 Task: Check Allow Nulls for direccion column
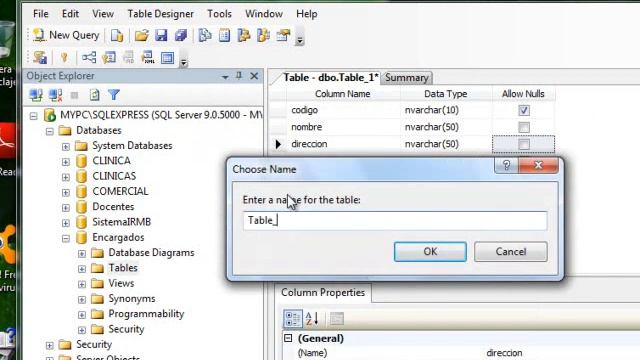(524, 144)
